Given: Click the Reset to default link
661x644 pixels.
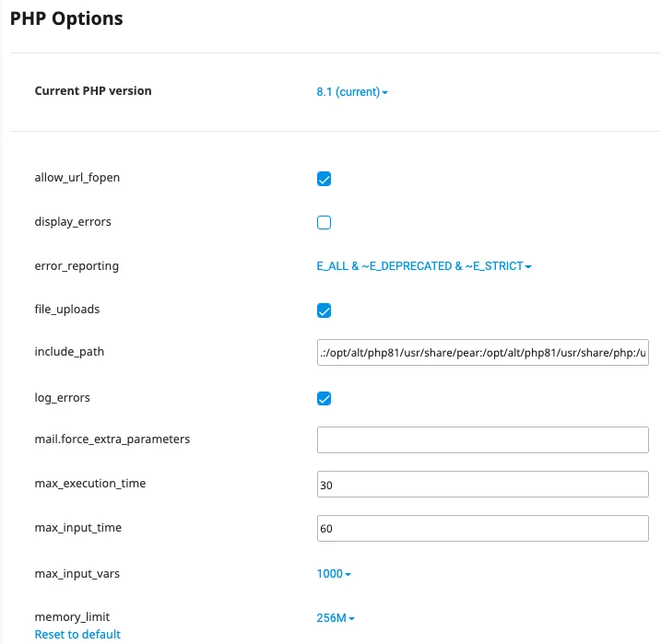Looking at the screenshot, I should [77, 635].
